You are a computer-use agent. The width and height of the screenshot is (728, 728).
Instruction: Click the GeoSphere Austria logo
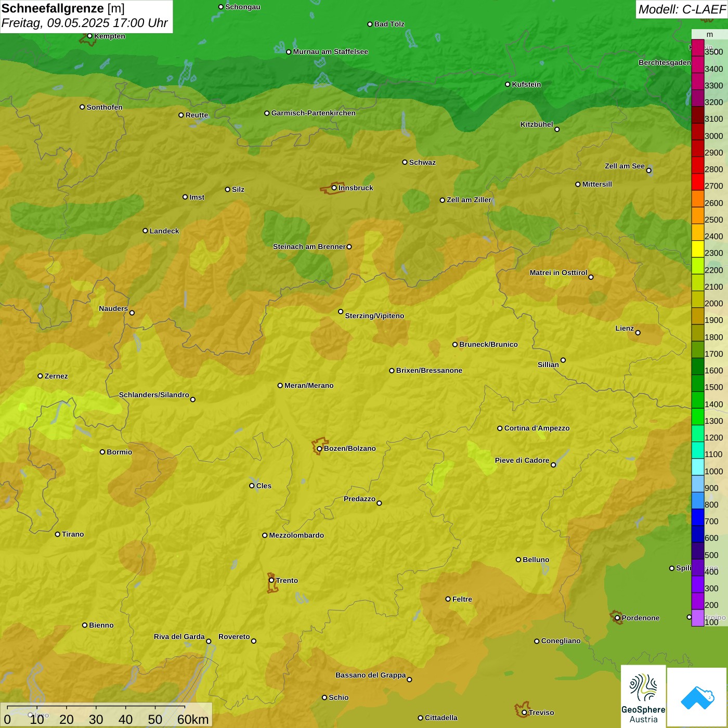643,696
